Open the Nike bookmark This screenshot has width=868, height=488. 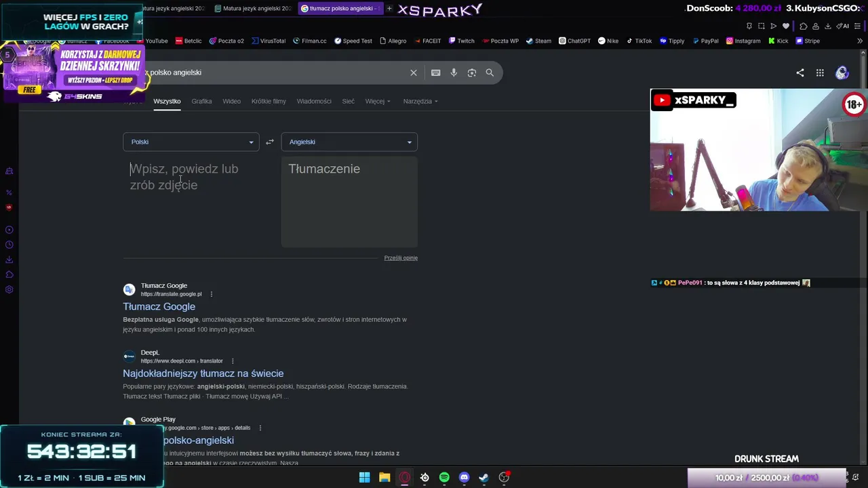tap(608, 41)
